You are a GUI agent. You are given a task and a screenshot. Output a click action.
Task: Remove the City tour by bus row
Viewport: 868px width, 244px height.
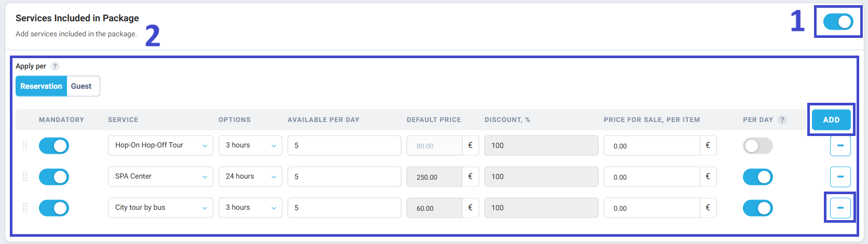(840, 208)
